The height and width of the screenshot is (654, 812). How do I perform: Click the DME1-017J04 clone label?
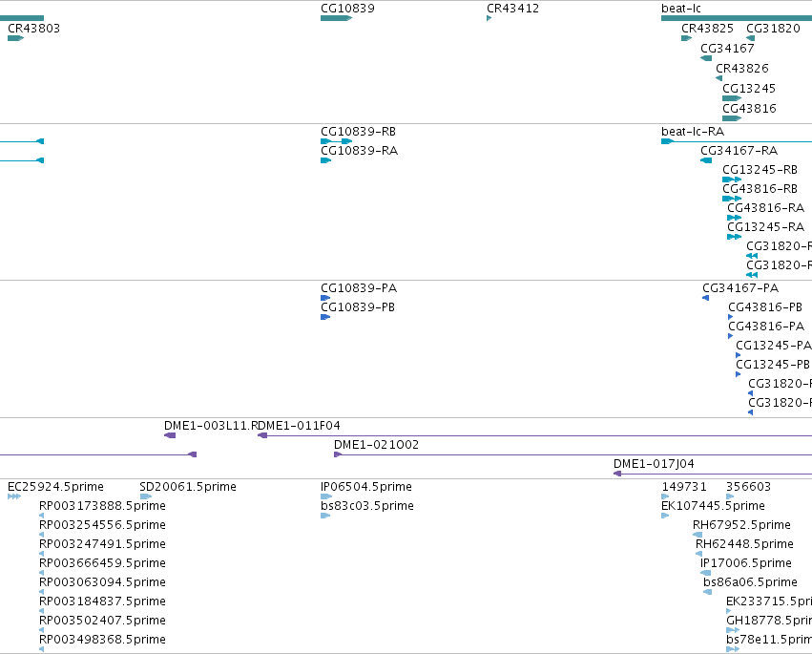pos(654,464)
